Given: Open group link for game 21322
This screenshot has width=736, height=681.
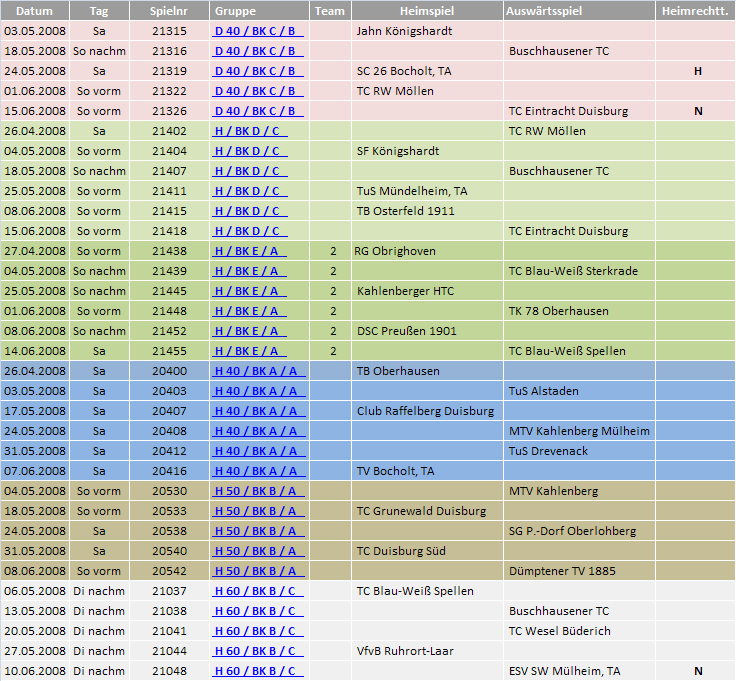Looking at the screenshot, I should 259,91.
